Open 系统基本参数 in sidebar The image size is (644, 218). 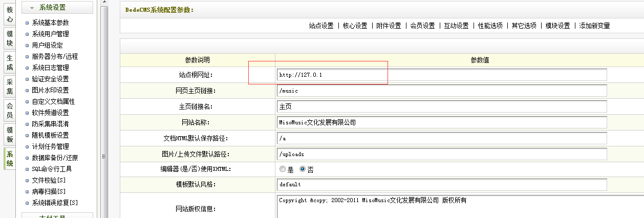coord(50,23)
